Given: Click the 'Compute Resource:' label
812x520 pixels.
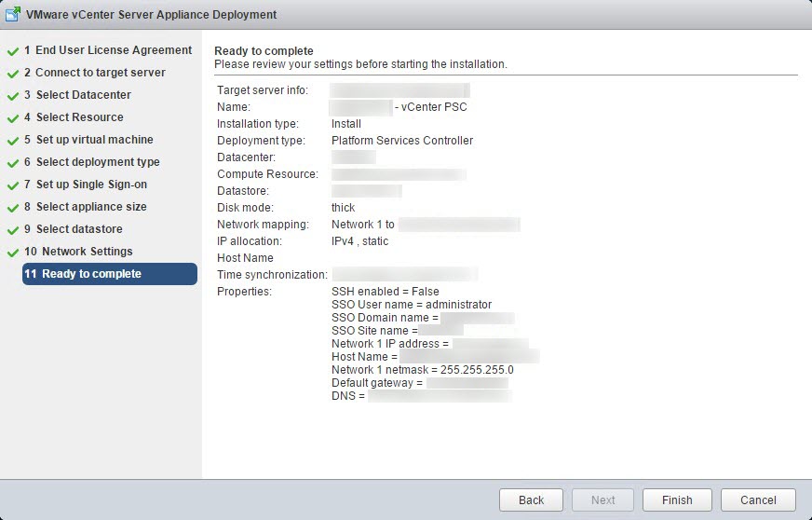Looking at the screenshot, I should [x=268, y=174].
